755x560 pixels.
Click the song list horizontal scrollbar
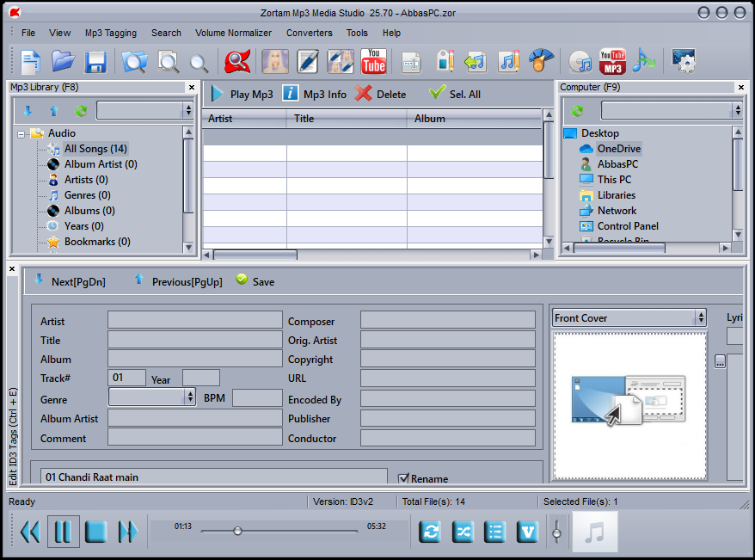click(x=255, y=255)
